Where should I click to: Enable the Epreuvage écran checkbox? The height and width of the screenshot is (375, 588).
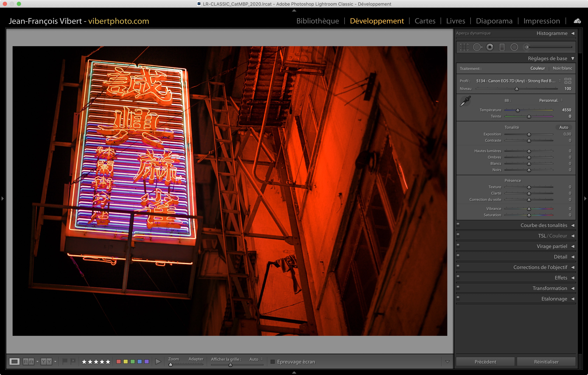pos(273,362)
